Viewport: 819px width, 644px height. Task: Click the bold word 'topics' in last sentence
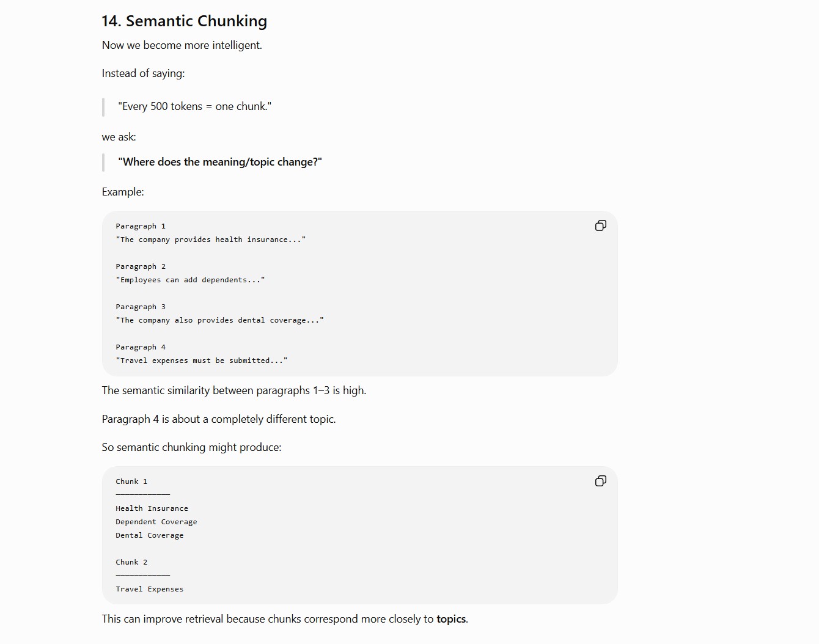point(451,619)
